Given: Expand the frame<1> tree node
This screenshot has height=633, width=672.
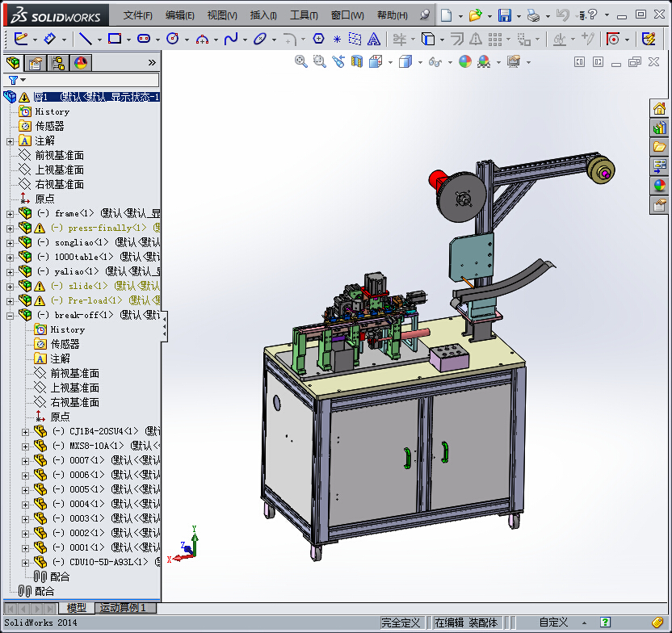Looking at the screenshot, I should coord(10,214).
